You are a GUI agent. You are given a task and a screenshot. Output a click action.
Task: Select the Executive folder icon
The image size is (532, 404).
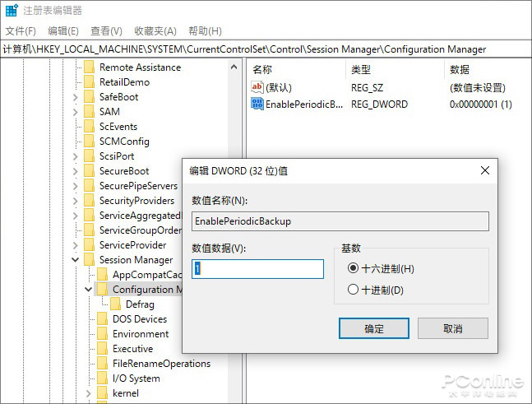point(103,348)
